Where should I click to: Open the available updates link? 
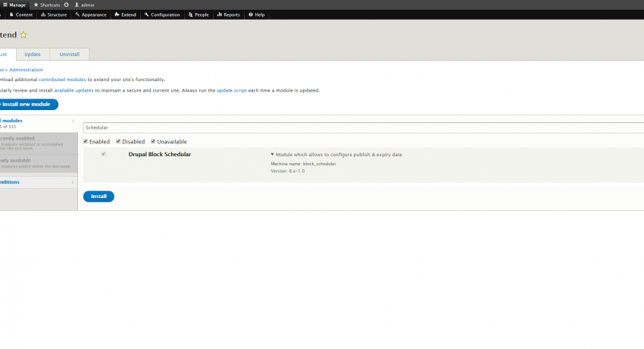(x=74, y=90)
